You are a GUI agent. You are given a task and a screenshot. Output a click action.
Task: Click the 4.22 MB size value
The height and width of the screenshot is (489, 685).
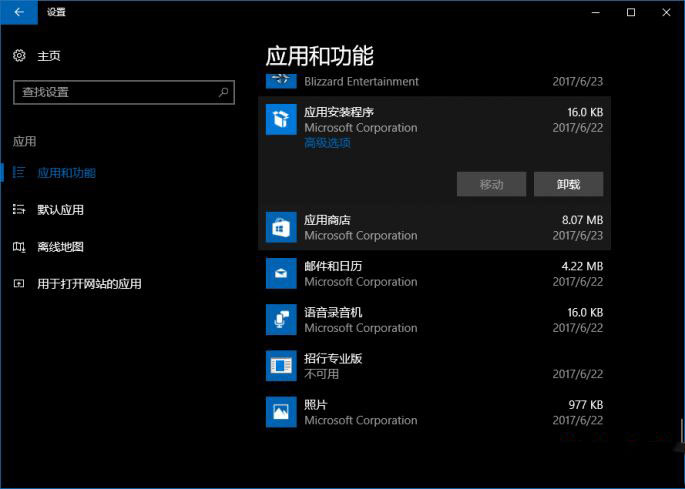point(582,266)
